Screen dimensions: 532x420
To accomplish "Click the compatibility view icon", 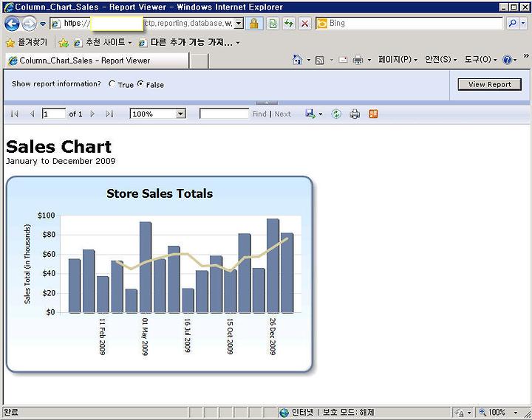I will (x=273, y=24).
